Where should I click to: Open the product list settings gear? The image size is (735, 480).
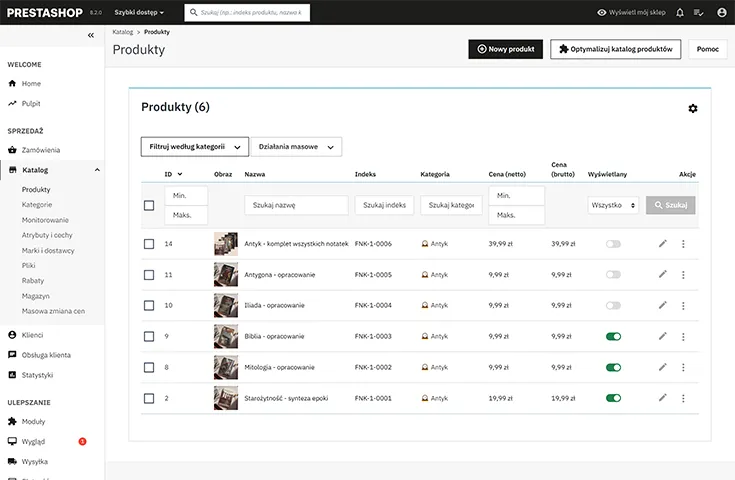click(x=693, y=109)
